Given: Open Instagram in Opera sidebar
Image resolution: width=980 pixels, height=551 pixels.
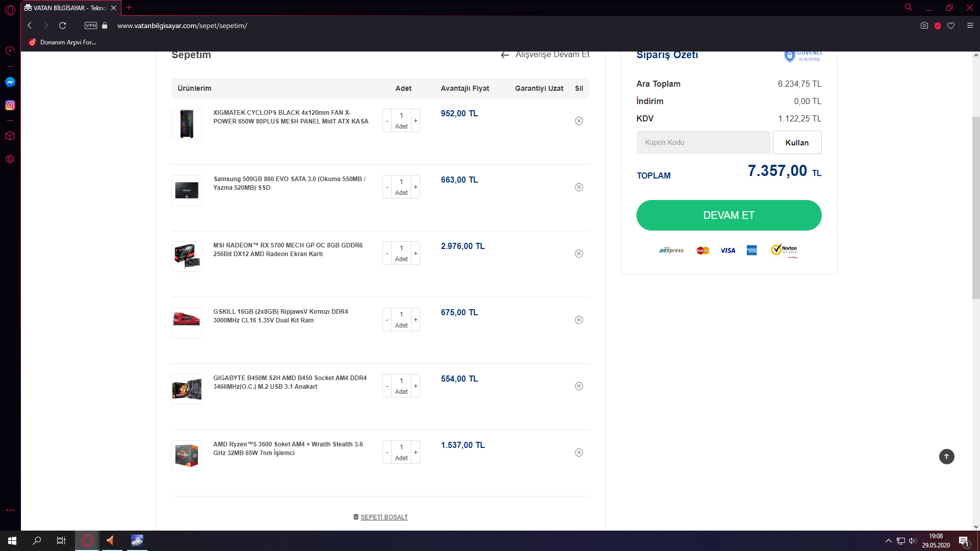Looking at the screenshot, I should click(x=10, y=105).
